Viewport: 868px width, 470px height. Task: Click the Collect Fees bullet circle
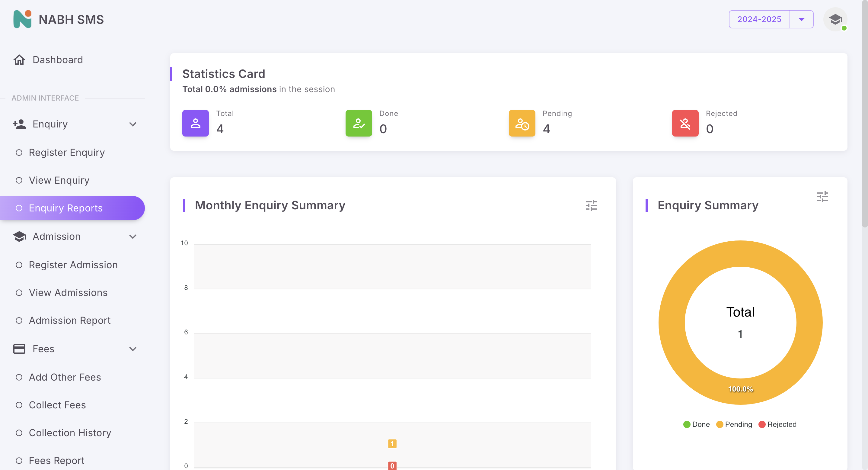[19, 405]
